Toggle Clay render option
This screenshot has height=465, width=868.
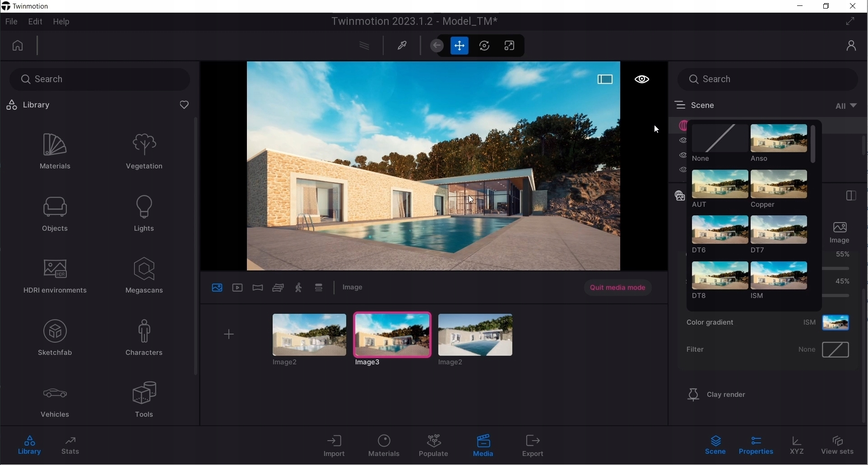[x=717, y=395]
